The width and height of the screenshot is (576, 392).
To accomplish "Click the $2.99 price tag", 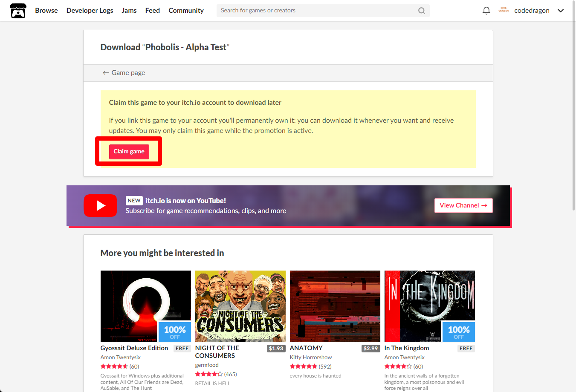I will (x=371, y=349).
